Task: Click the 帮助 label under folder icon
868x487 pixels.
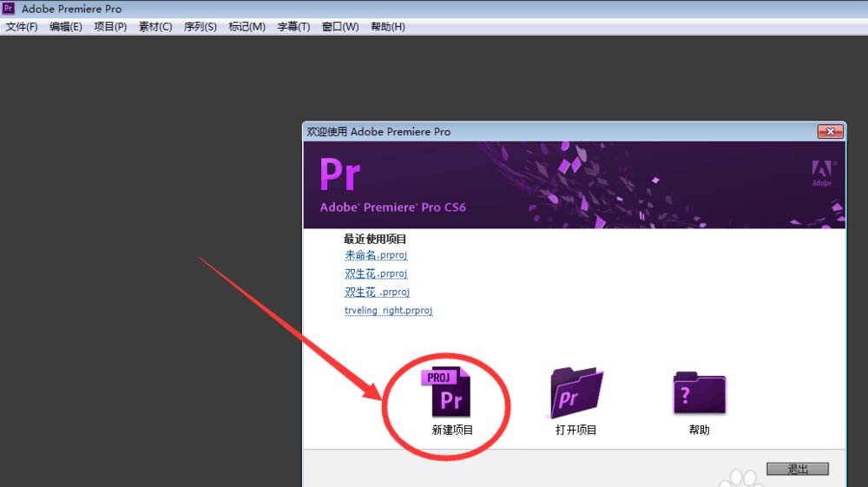Action: coord(699,430)
